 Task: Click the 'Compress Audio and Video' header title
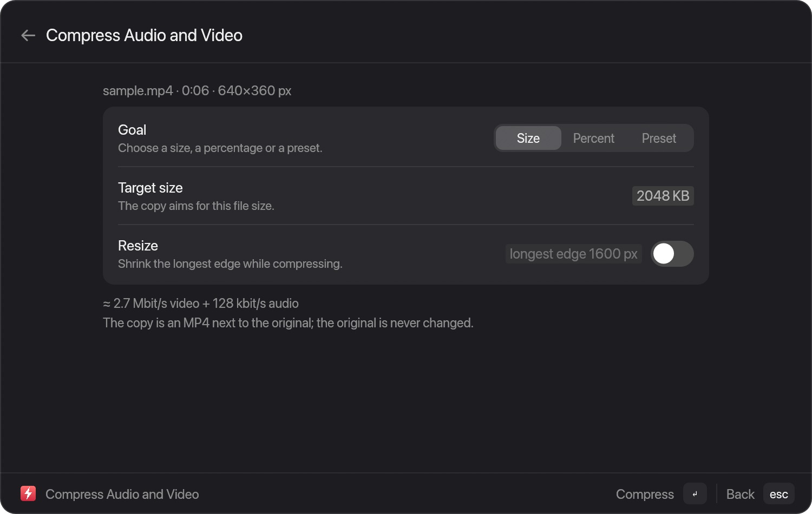click(144, 36)
